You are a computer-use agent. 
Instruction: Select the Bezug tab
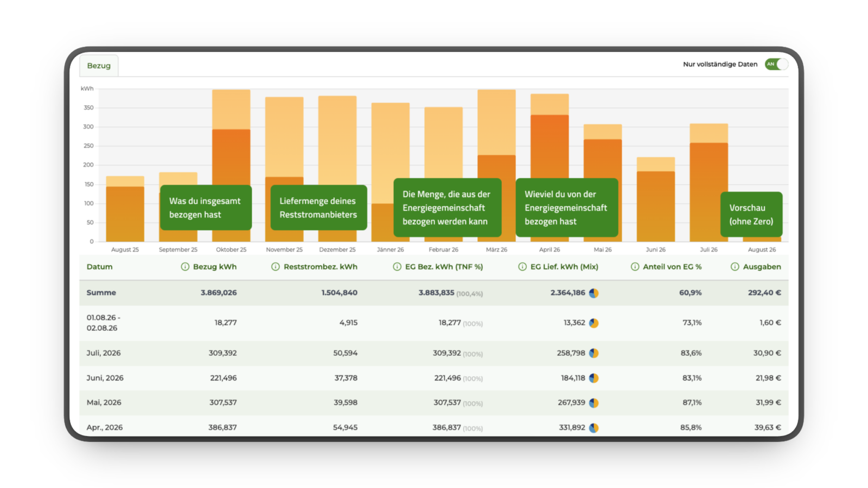click(x=99, y=66)
